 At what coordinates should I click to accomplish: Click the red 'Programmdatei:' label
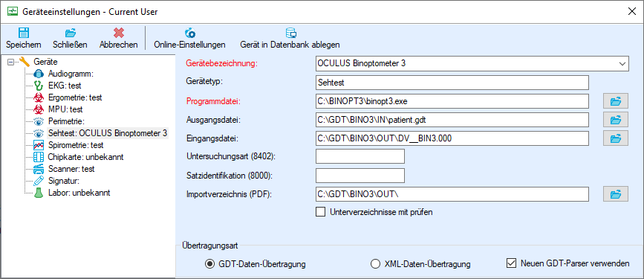pyautogui.click(x=213, y=101)
